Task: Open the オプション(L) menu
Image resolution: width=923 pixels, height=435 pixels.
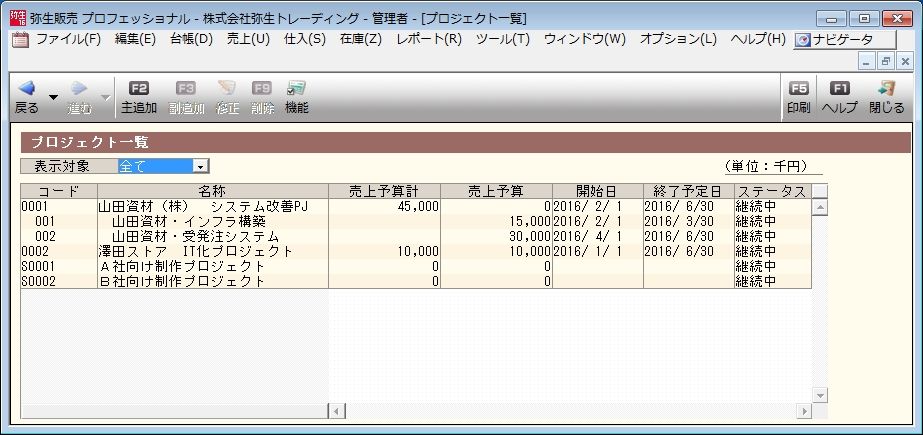Action: coord(678,39)
